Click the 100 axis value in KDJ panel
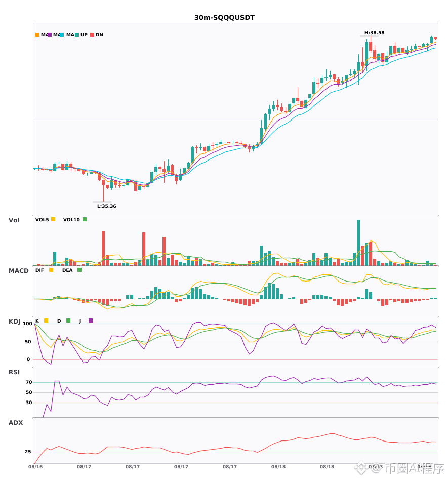Viewport: 448px width, 481px height. (27, 324)
